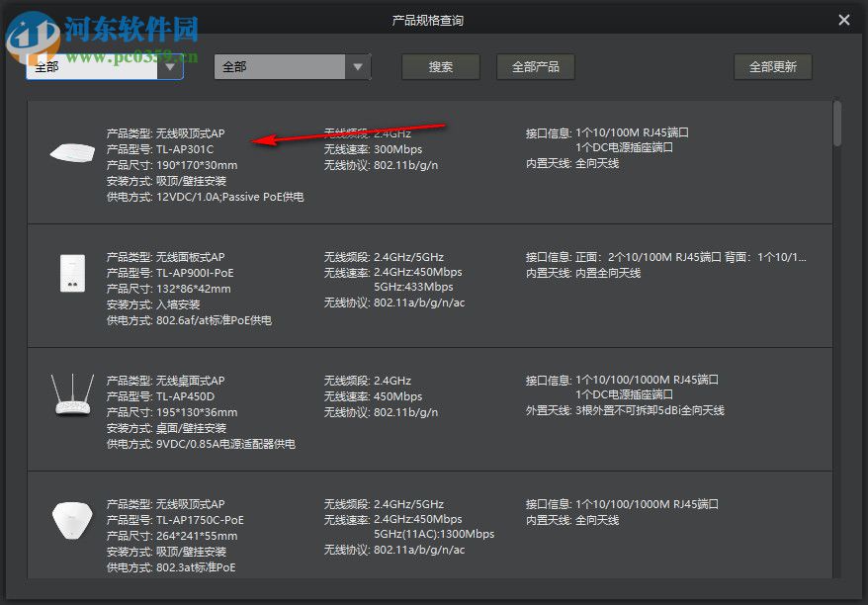Image resolution: width=868 pixels, height=605 pixels.
Task: Click the 全部产品 button
Action: click(x=534, y=66)
